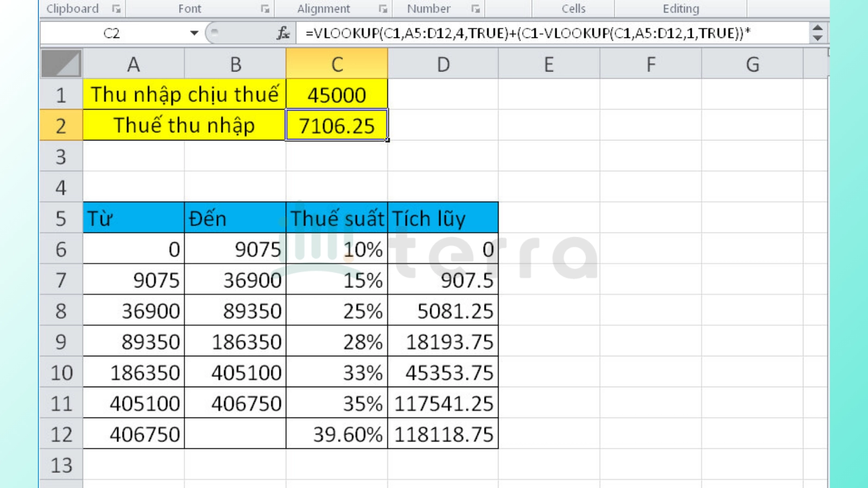Click the 'Tích lũy' header cell
868x488 pixels.
pyautogui.click(x=443, y=218)
